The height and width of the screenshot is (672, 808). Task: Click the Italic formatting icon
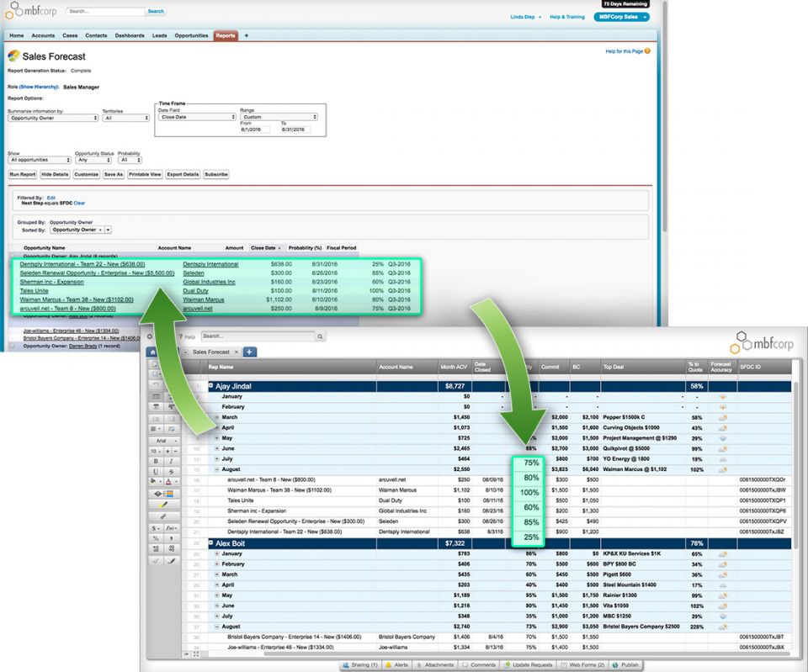171,461
